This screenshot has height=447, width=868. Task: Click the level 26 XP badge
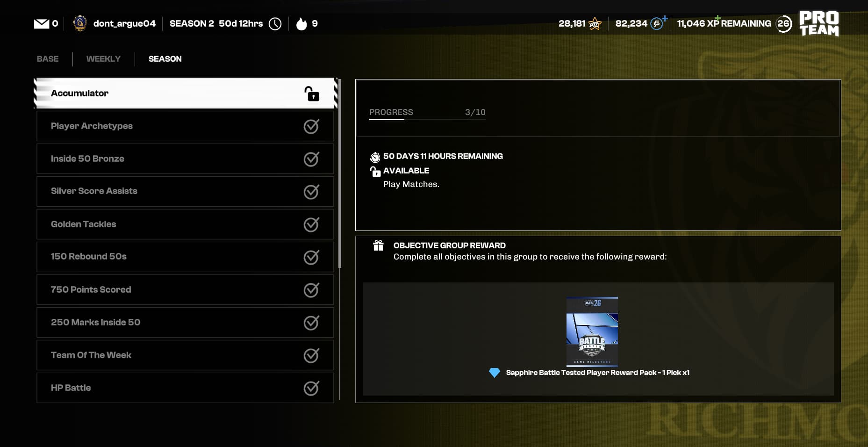point(783,24)
